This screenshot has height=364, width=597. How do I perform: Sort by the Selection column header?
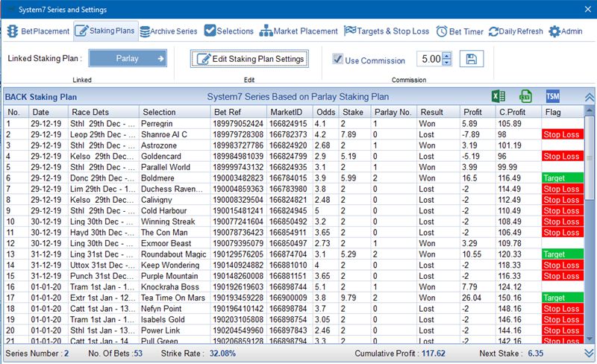point(175,112)
